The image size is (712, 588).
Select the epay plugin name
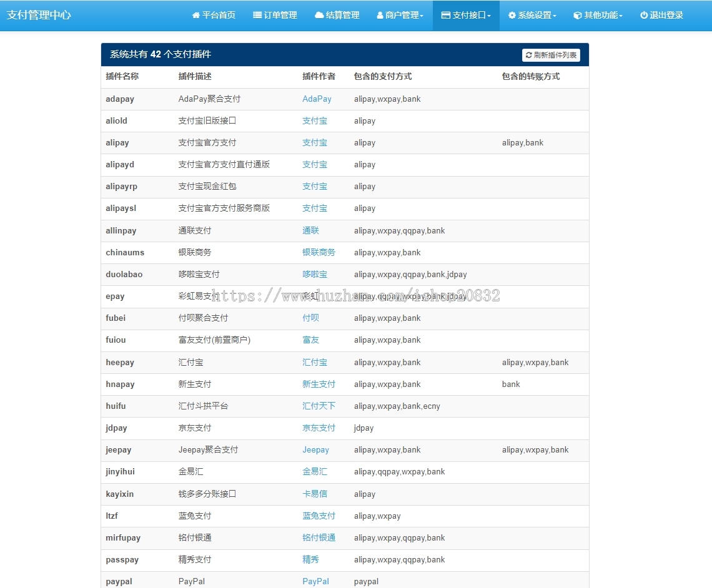(x=115, y=296)
